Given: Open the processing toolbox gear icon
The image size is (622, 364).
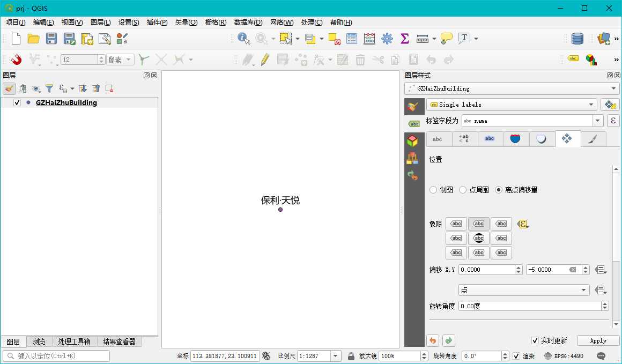Looking at the screenshot, I should (x=387, y=39).
